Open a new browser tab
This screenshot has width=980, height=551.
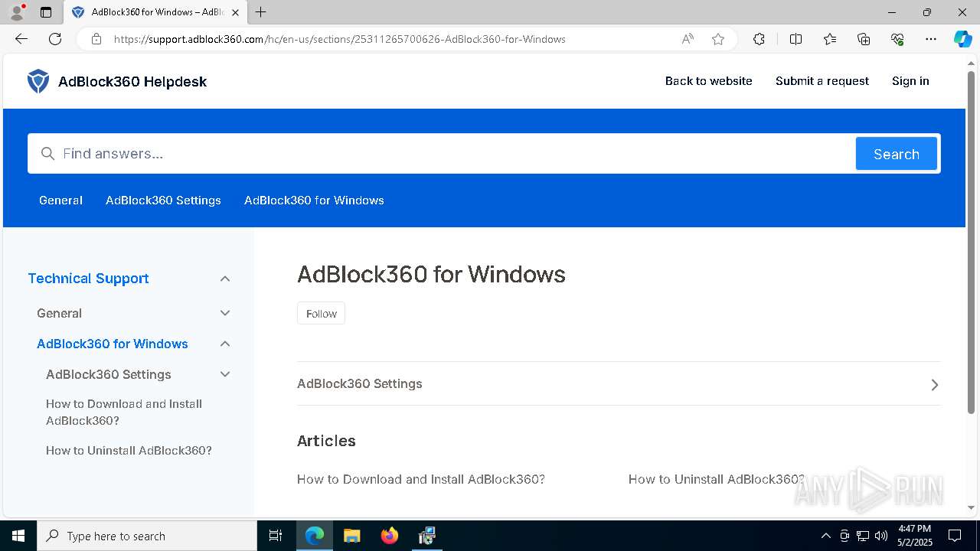[x=261, y=12]
